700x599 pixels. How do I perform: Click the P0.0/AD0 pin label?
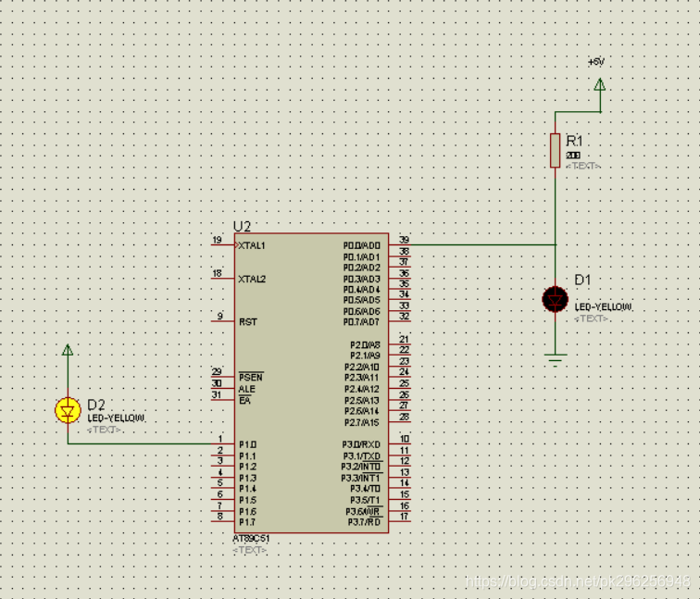point(362,246)
